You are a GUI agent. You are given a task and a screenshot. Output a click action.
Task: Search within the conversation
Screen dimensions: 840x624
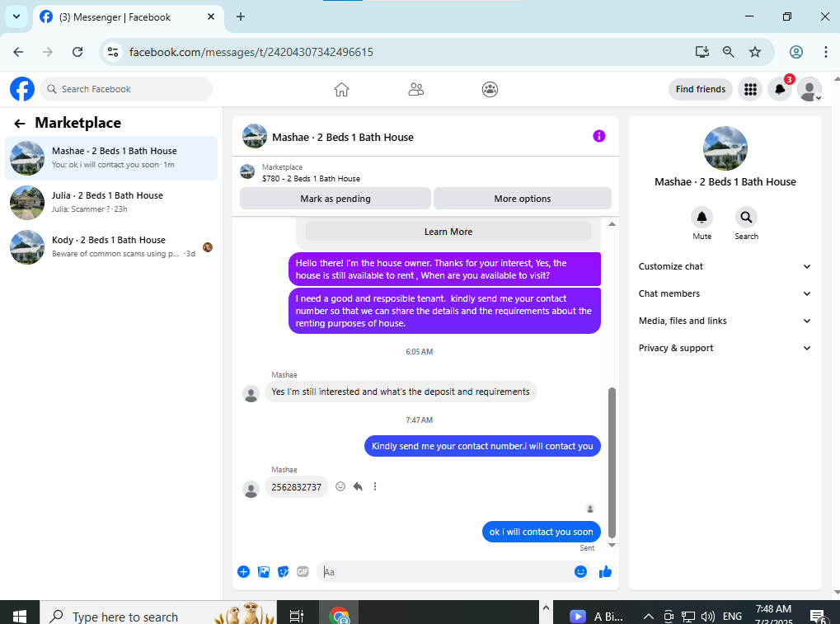click(x=746, y=218)
